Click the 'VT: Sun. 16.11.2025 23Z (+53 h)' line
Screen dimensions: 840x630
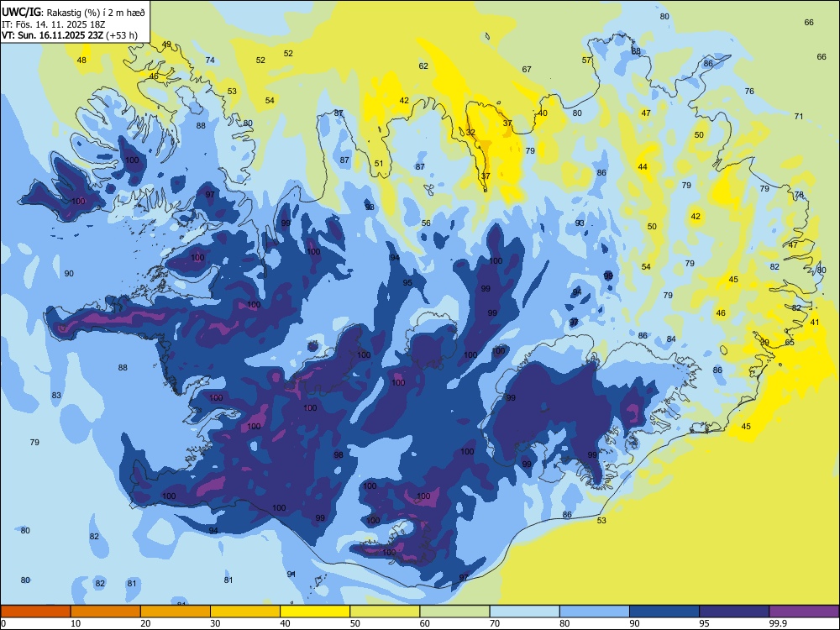(70, 35)
